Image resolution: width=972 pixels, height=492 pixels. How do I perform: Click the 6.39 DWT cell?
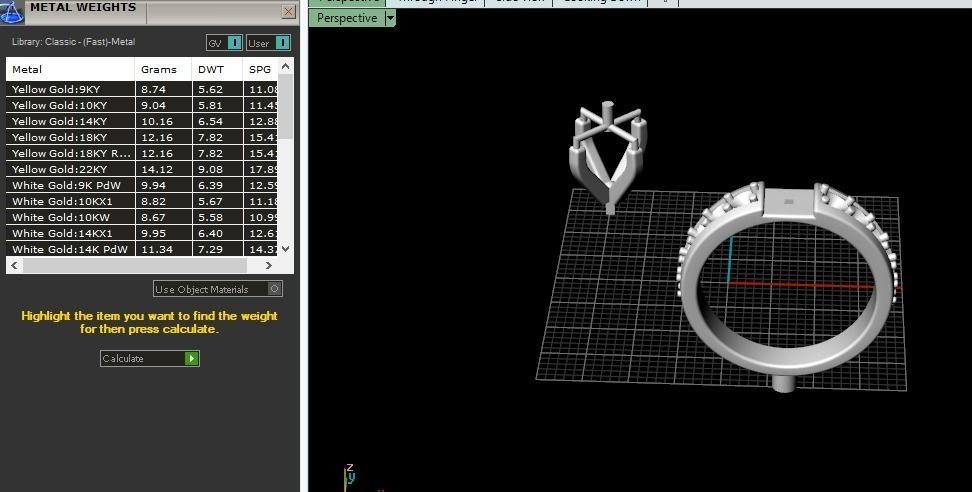[x=217, y=185]
